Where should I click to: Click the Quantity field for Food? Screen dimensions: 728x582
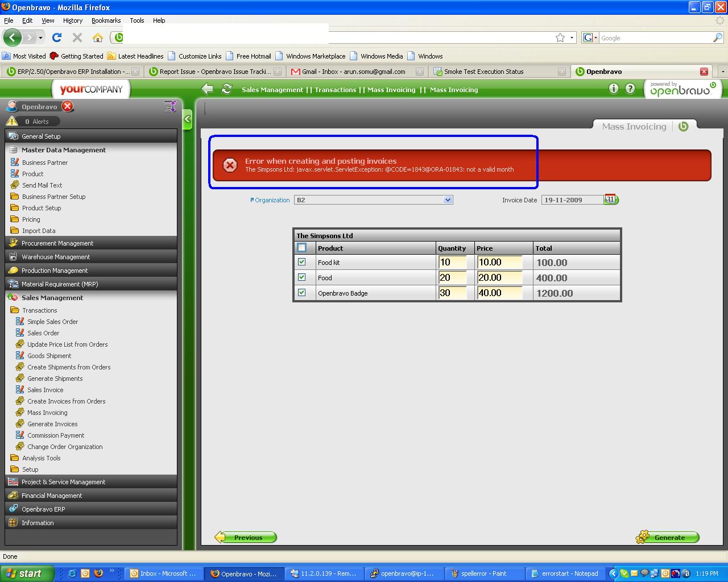point(453,277)
